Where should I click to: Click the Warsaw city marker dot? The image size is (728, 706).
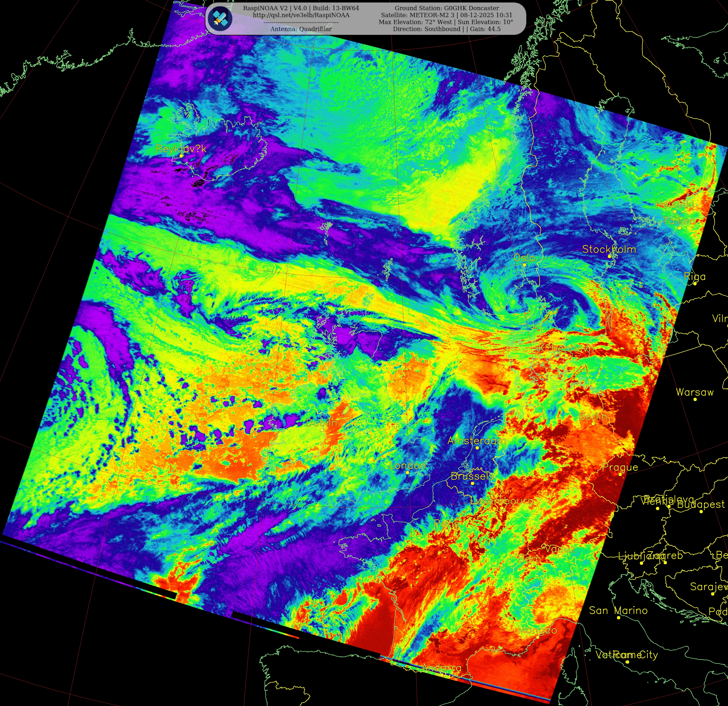[x=695, y=399]
